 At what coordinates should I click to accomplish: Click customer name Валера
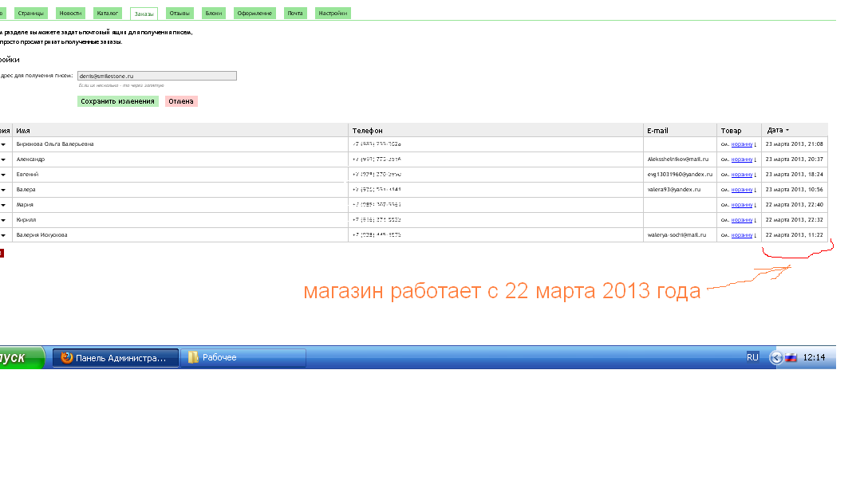coord(26,189)
